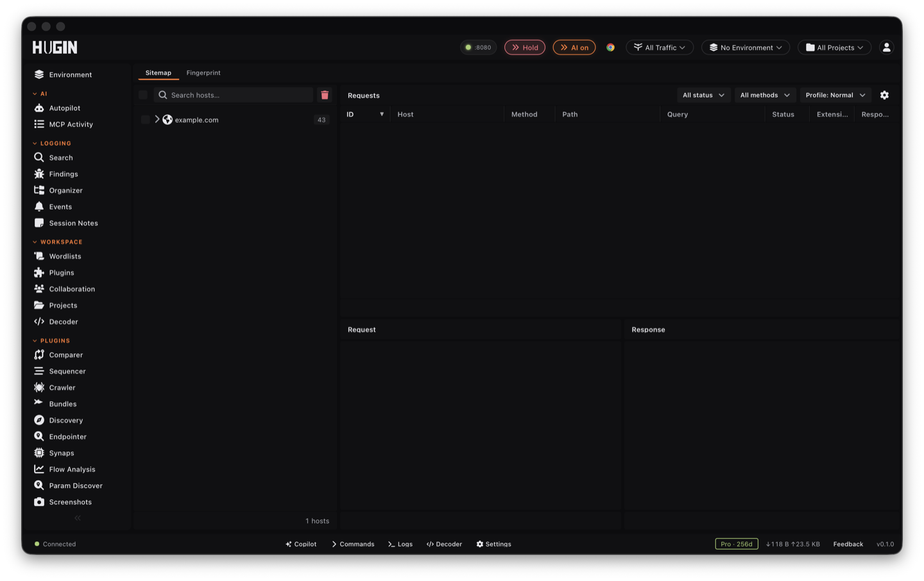
Task: Open Param Discover icon
Action: 39,485
